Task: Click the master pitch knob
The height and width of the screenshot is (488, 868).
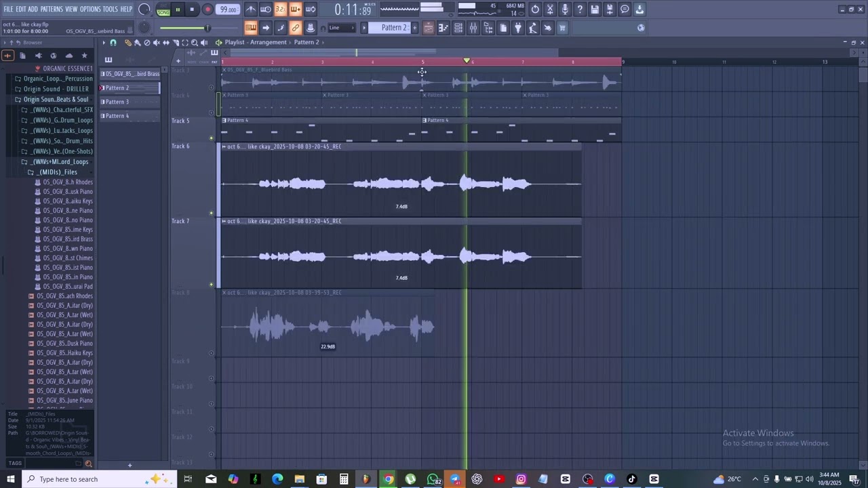Action: pyautogui.click(x=144, y=28)
